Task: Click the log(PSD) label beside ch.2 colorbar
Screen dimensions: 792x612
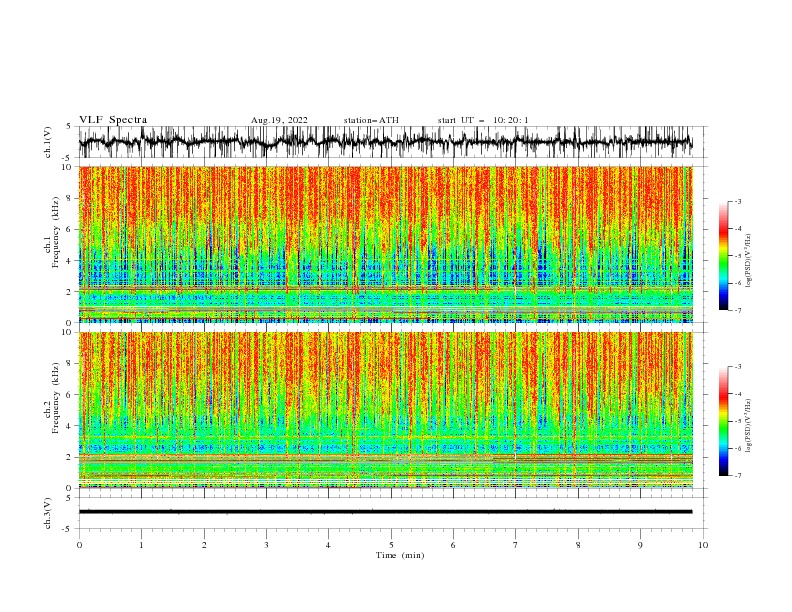Action: (749, 426)
